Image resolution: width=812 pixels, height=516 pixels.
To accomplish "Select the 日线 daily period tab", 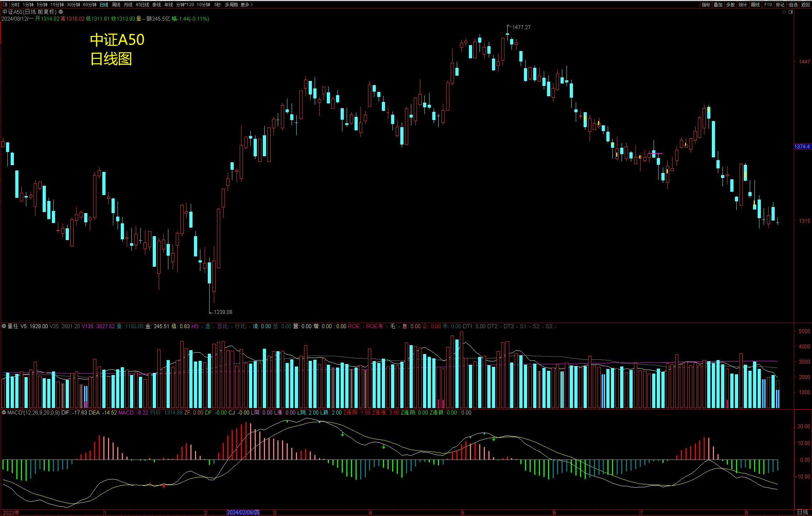I will click(x=104, y=5).
